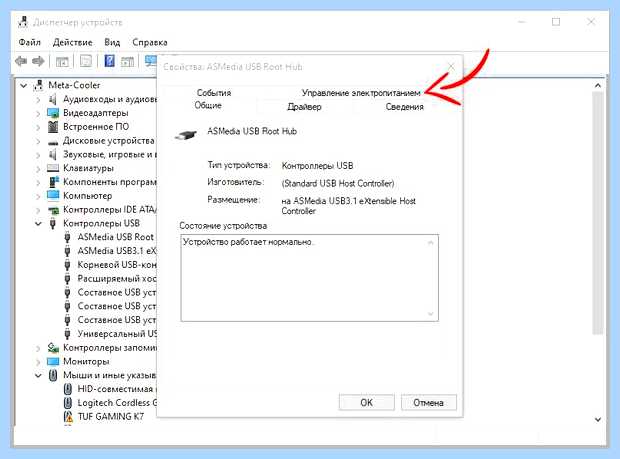620x459 pixels.
Task: Click the status box scroll-down arrow
Action: [431, 314]
